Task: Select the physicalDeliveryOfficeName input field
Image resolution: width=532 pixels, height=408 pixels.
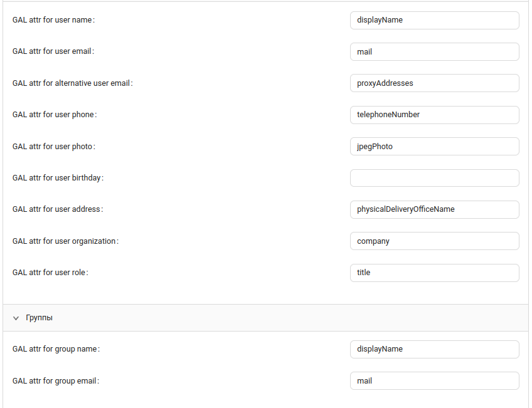Action: tap(434, 209)
